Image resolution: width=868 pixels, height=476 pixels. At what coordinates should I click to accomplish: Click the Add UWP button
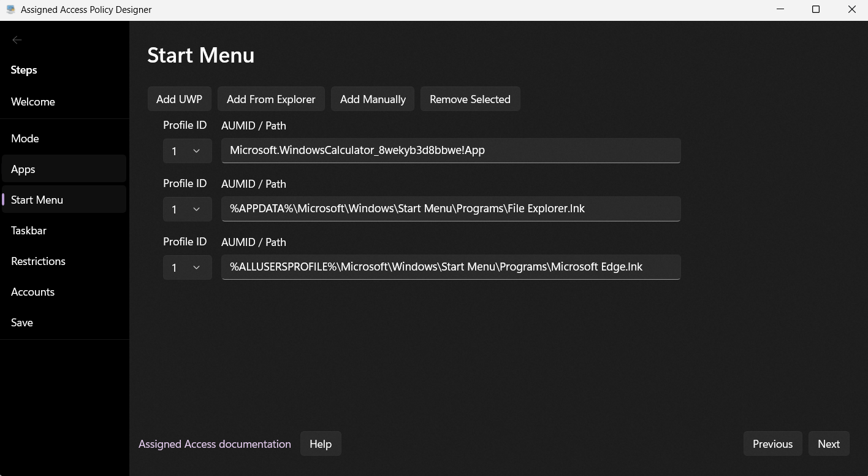179,98
